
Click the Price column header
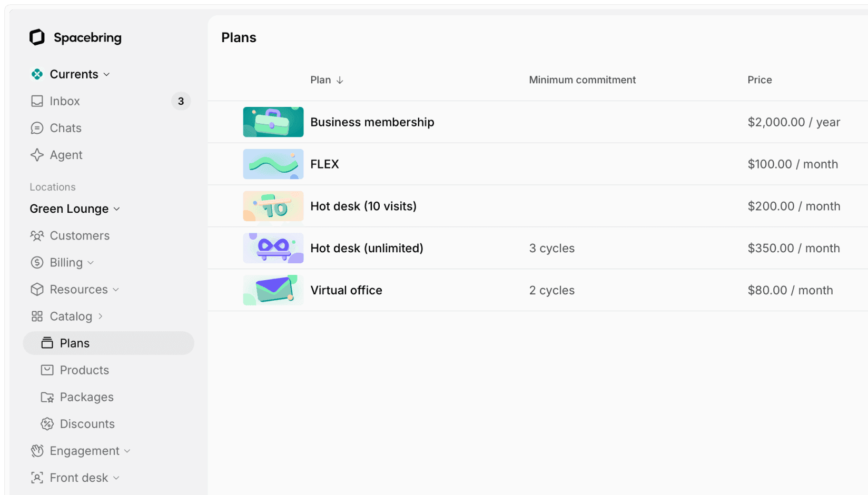[759, 80]
